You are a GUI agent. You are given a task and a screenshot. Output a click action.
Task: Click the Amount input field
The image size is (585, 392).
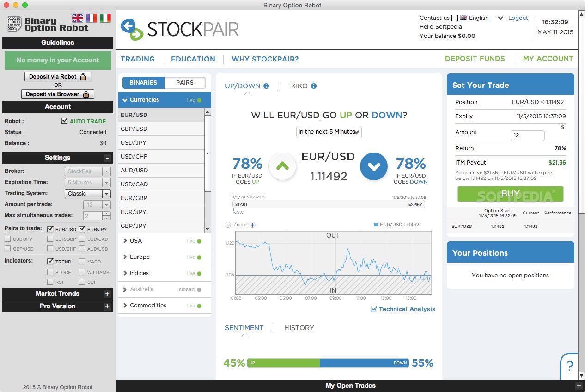[528, 135]
